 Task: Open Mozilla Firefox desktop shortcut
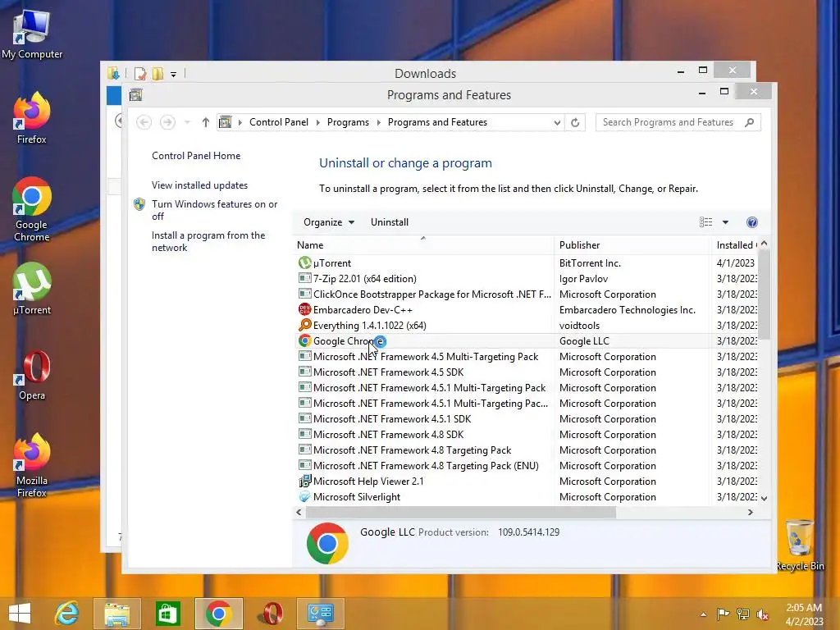coord(32,465)
